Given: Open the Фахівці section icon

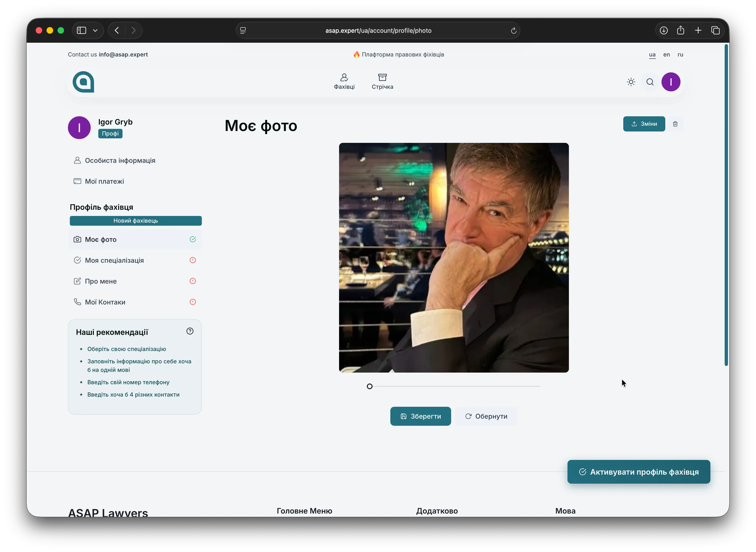Looking at the screenshot, I should pyautogui.click(x=344, y=78).
